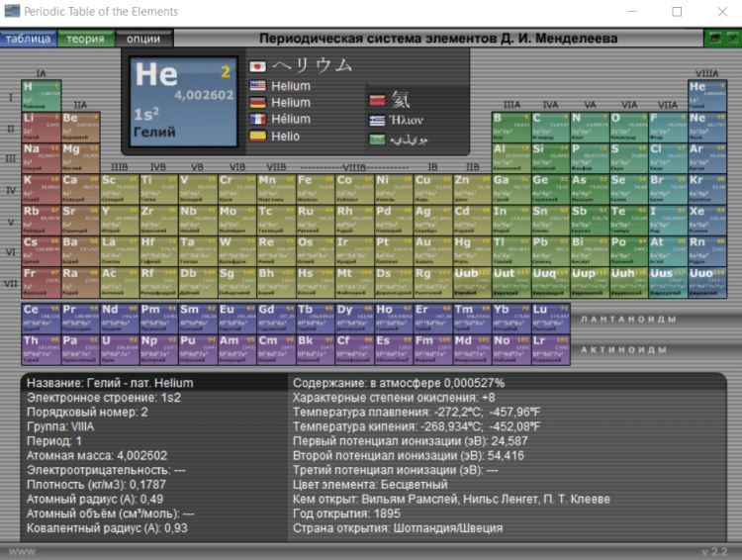Select the Hydrogen (H) cell in group IA
The image size is (742, 560).
[42, 96]
